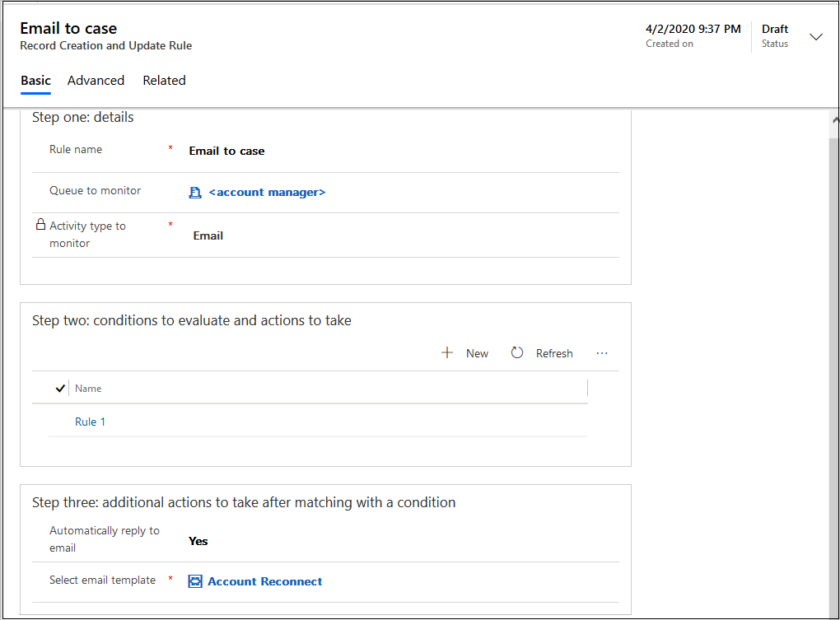840x620 pixels.
Task: Click the circular Refresh icon
Action: point(517,353)
